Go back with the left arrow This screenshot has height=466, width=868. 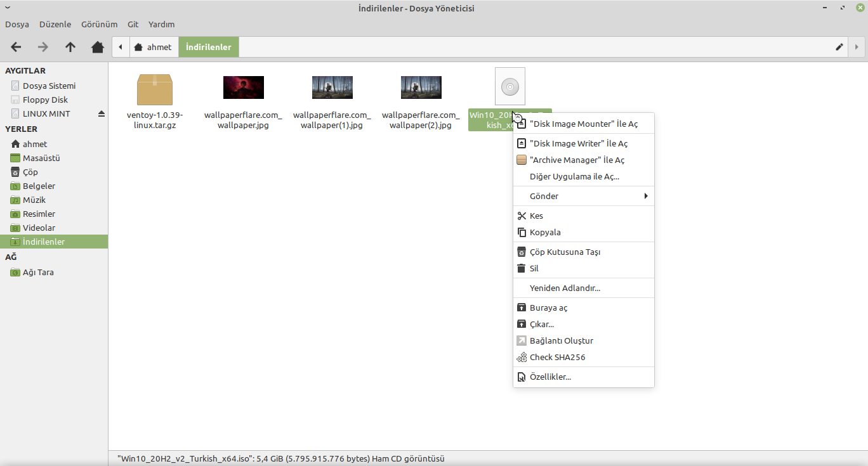click(16, 47)
